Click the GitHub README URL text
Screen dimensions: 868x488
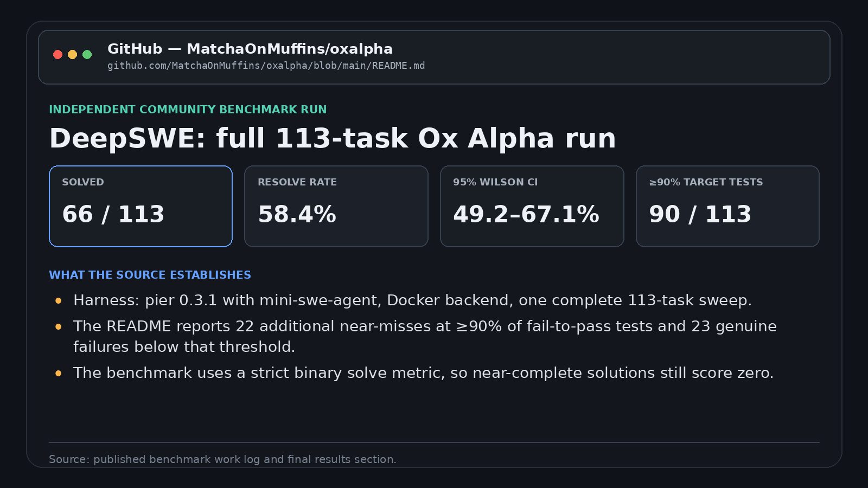click(x=266, y=66)
